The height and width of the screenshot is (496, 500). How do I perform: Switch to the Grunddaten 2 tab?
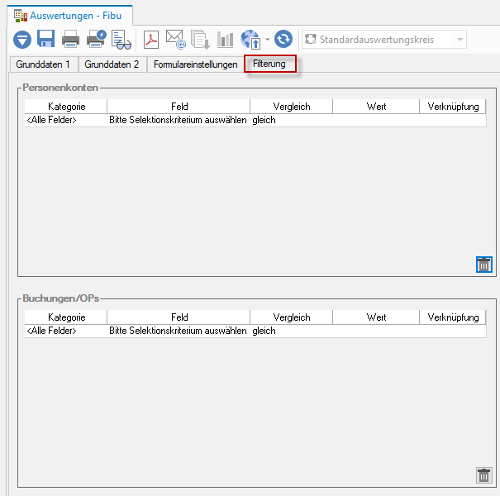pyautogui.click(x=112, y=64)
